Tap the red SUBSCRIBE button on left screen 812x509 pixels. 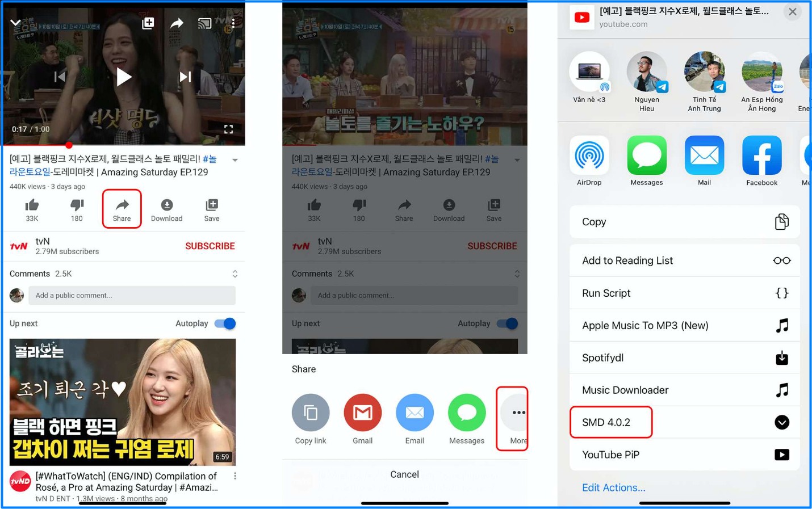(x=210, y=246)
